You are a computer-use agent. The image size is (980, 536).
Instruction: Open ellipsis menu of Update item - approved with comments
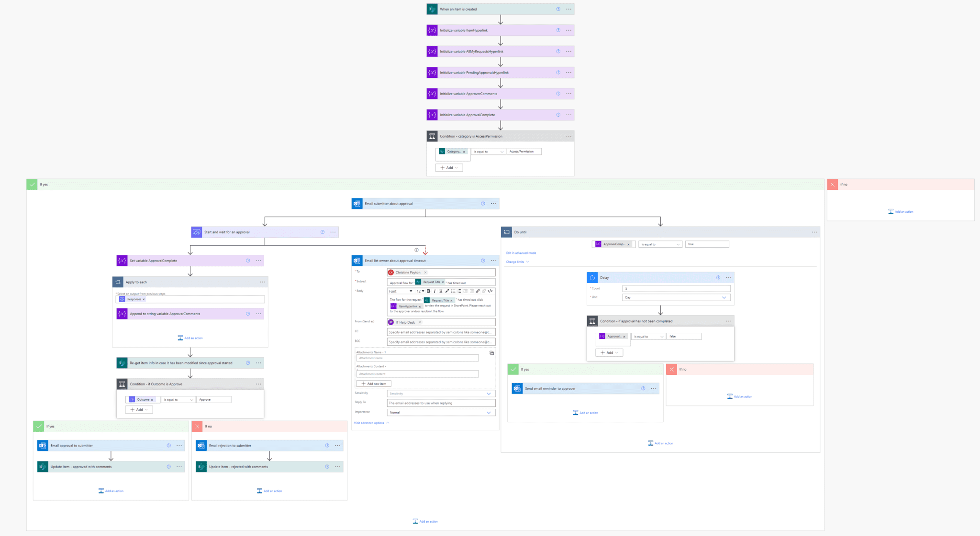179,467
